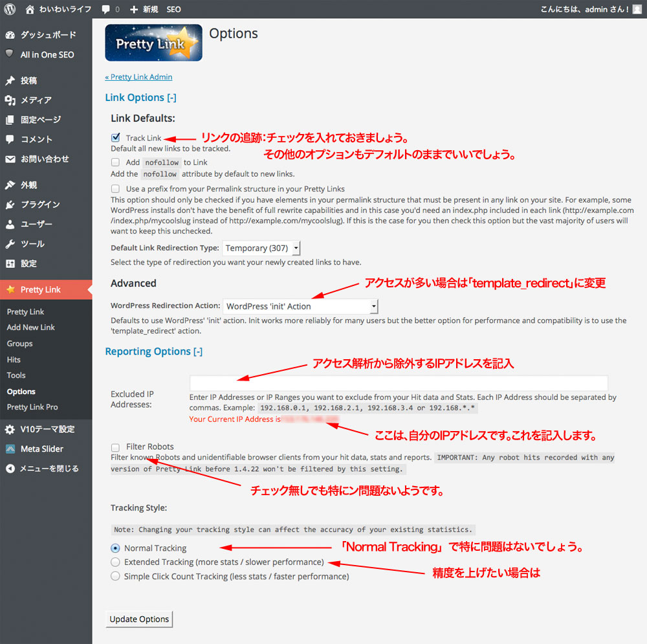Click the Update Options button
647x644 pixels.
coord(139,619)
